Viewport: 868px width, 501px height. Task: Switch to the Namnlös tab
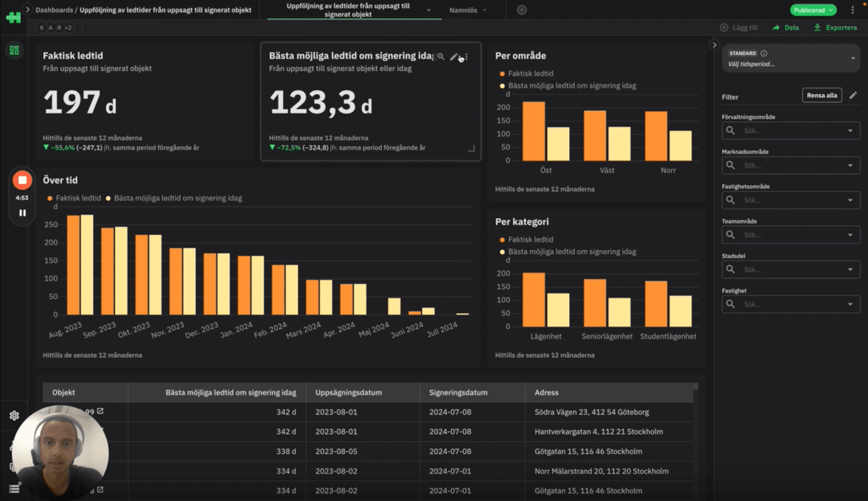tap(463, 10)
